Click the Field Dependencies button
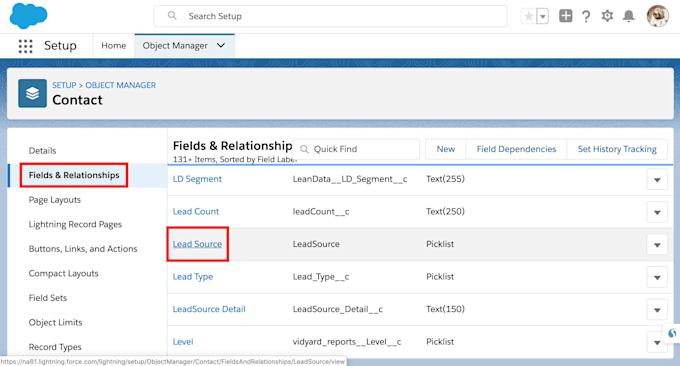This screenshot has height=366, width=680. click(516, 149)
